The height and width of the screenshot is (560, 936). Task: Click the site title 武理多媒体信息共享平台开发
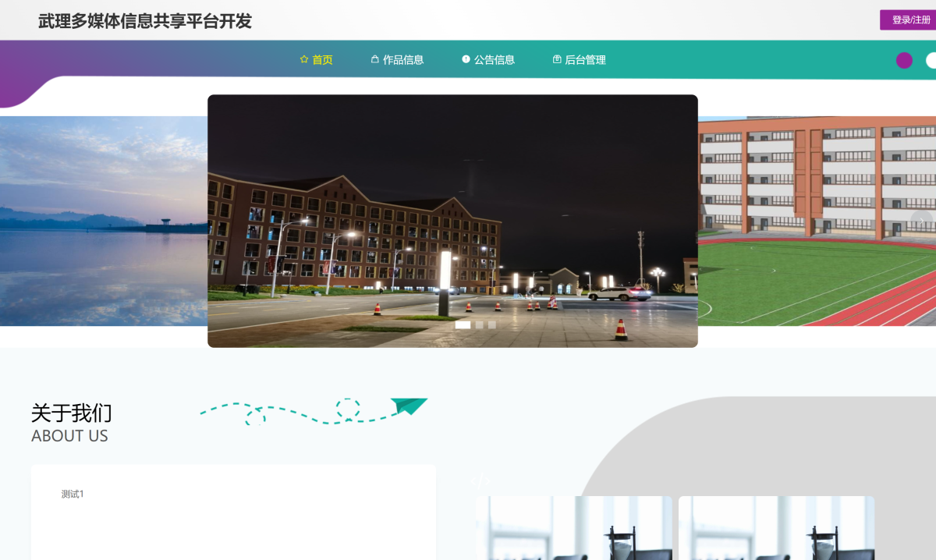pyautogui.click(x=145, y=21)
